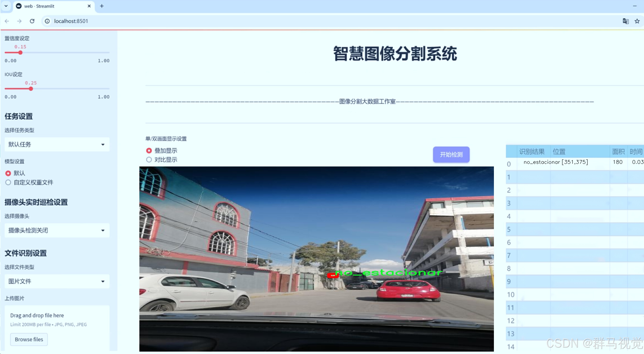
Task: Open the translate page icon
Action: pos(626,21)
